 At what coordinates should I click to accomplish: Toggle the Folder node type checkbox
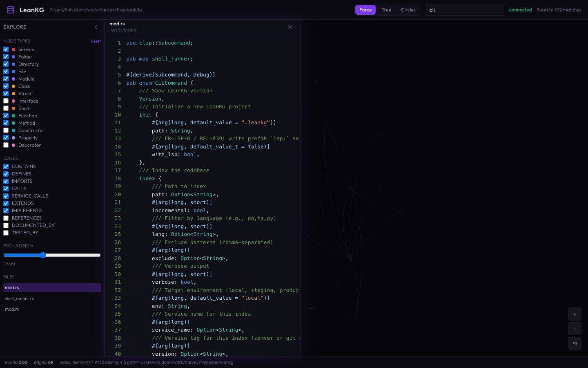[x=6, y=57]
